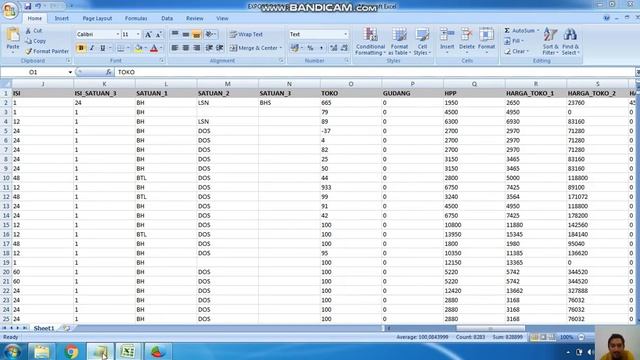The image size is (640, 360).
Task: Click the zoom out minus button
Action: pos(581,337)
